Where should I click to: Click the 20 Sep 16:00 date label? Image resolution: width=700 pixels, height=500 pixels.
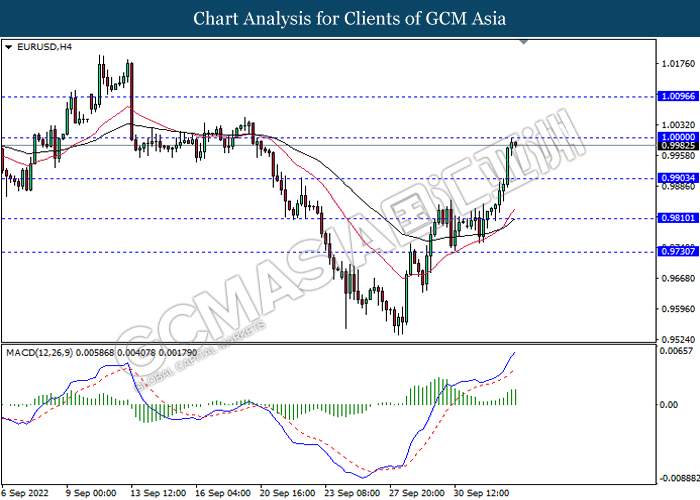[288, 493]
